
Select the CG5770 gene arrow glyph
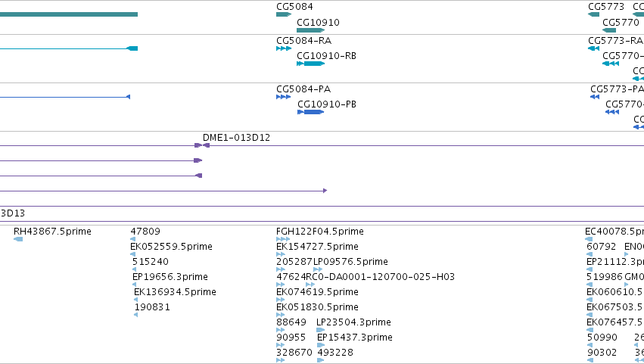609,30
